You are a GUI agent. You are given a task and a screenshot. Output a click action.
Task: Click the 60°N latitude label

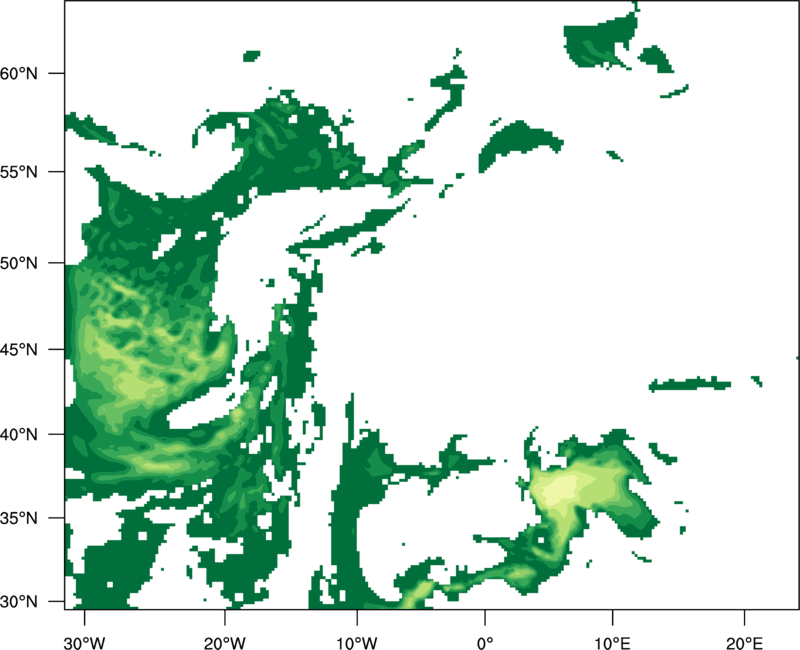[x=19, y=73]
